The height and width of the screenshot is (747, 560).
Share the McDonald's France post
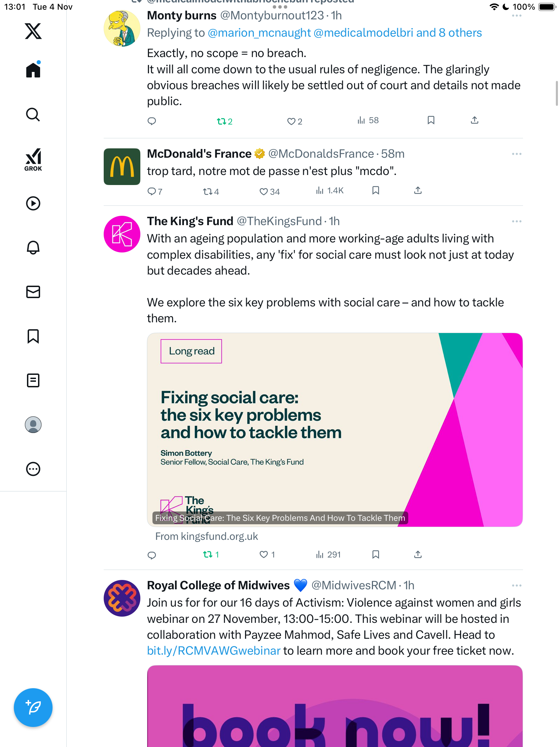pos(418,191)
